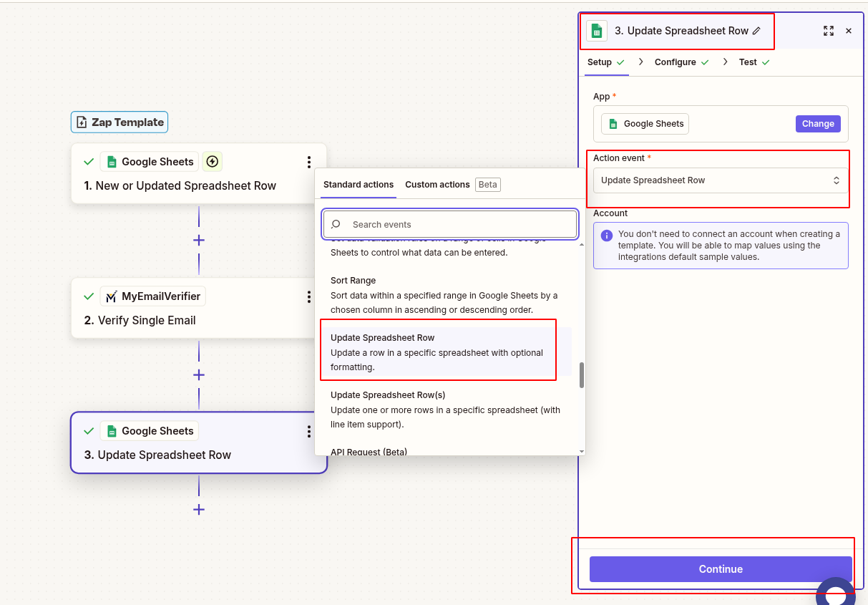Screen dimensions: 868x605
Task: Expand the setup panel to fullscreen
Action: 829,31
